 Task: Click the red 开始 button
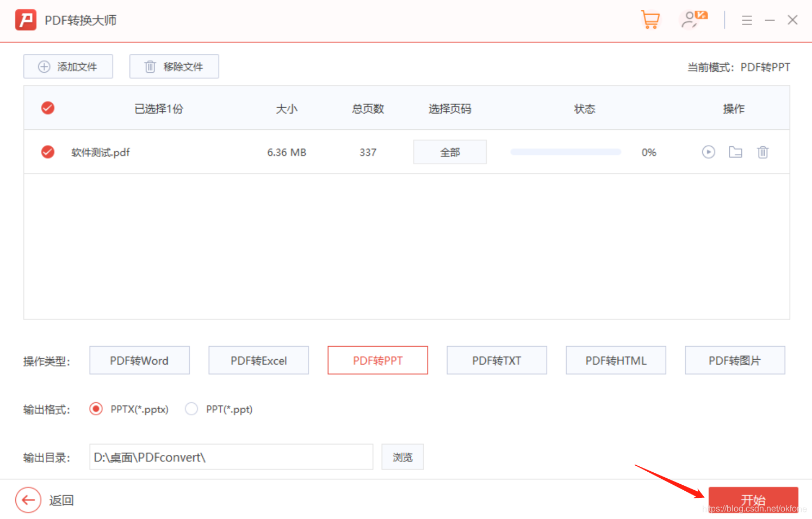pos(753,500)
